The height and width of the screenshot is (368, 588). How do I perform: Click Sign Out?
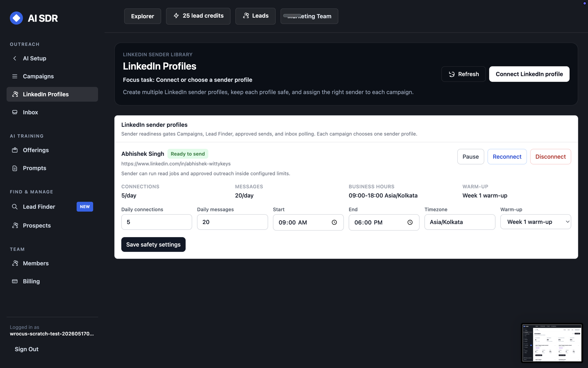click(26, 349)
